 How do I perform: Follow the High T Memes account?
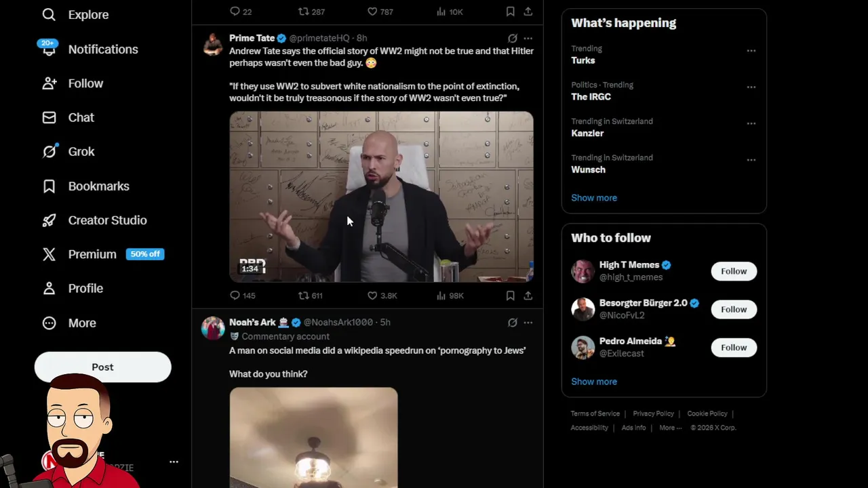734,271
